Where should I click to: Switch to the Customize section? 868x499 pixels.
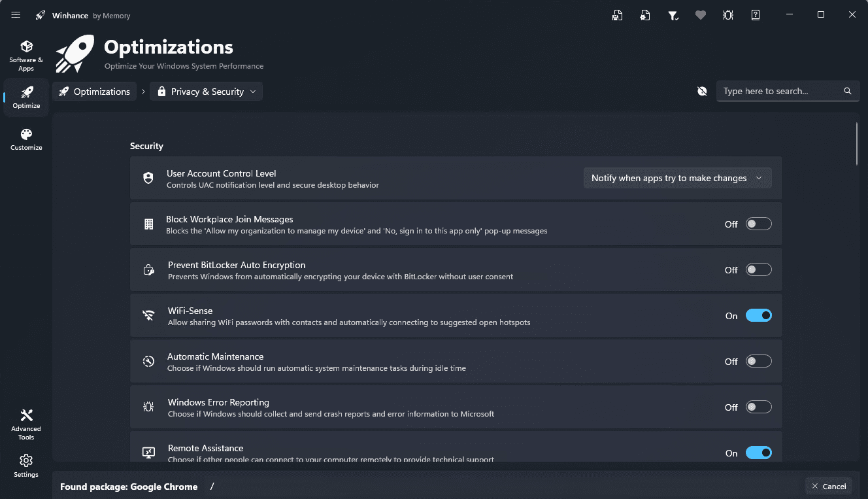[26, 139]
